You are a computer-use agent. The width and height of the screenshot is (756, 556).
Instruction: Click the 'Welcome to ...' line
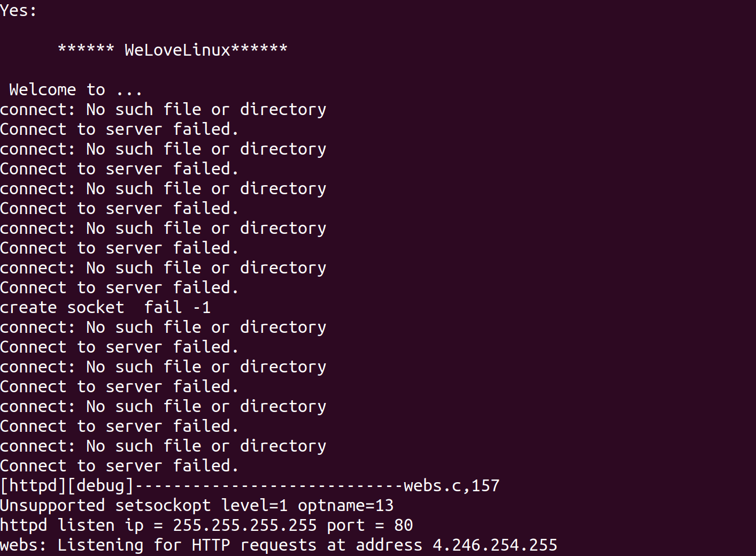[x=75, y=89]
